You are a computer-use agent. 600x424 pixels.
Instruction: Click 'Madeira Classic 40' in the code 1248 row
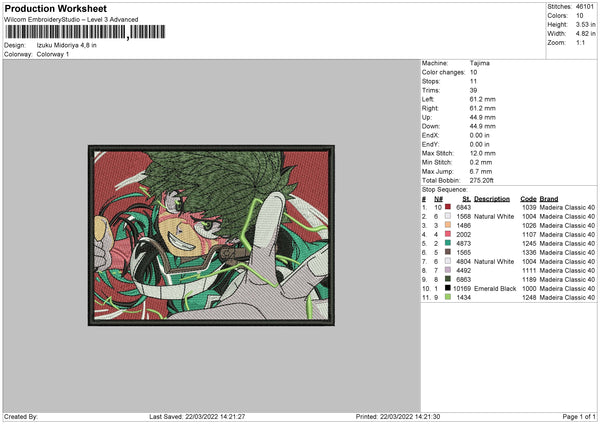click(x=567, y=297)
